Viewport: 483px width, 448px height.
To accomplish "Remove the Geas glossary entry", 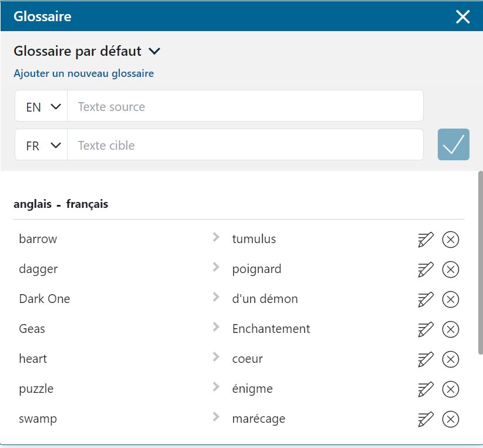I will click(x=450, y=329).
